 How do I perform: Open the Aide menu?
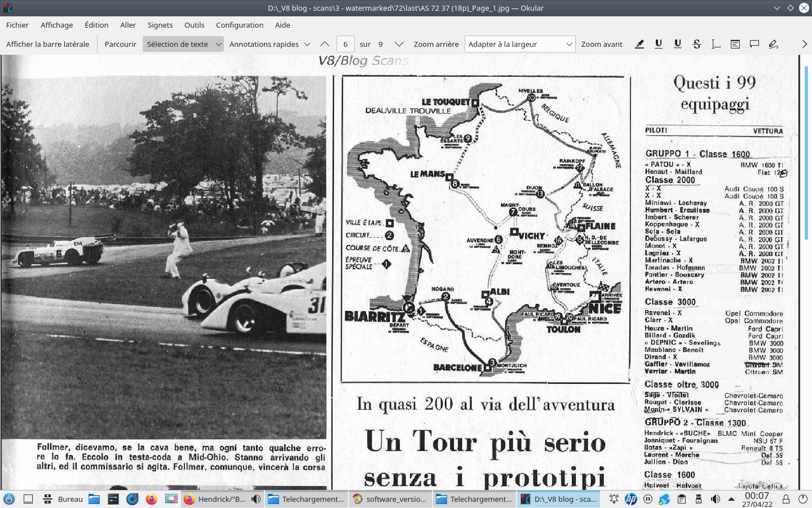tap(283, 25)
